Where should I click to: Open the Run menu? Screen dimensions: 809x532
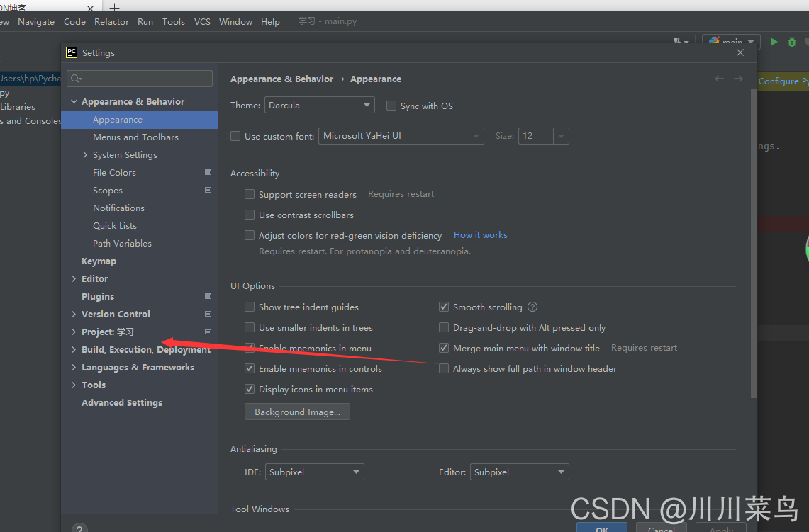click(x=145, y=22)
